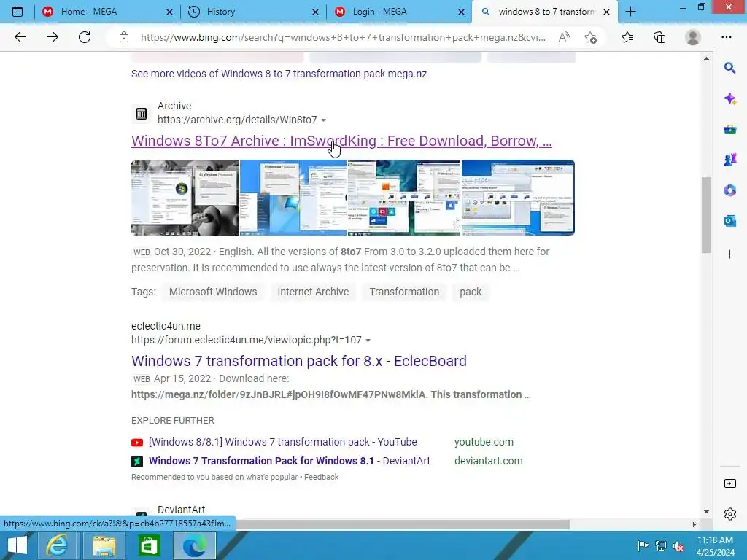Launch Internet Explorer from the taskbar

(56, 545)
